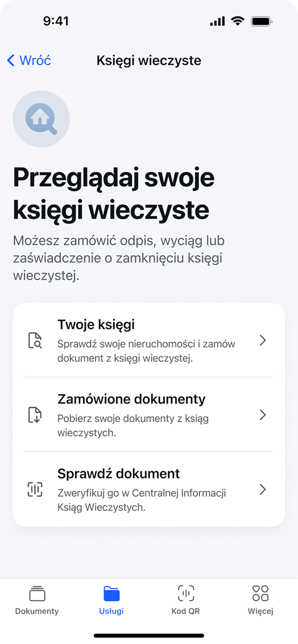Click the battery indicator in the status bar
Image resolution: width=298 pixels, height=644 pixels.
pos(261,21)
